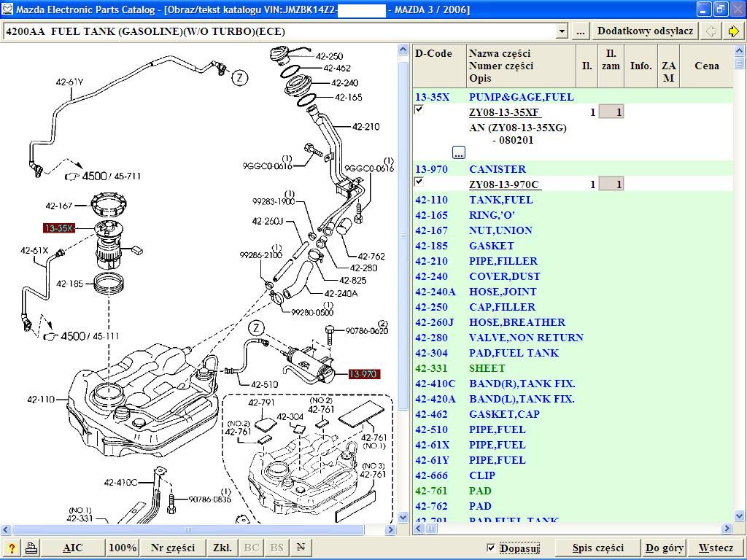Click the greyed-out back arrow icon
The image size is (747, 560).
click(711, 31)
